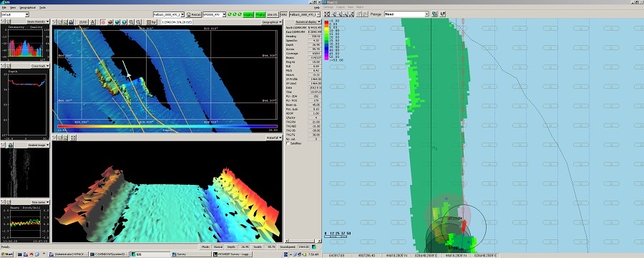Click the first green status indicator icon
The width and height of the screenshot is (644, 258).
(x=230, y=14)
